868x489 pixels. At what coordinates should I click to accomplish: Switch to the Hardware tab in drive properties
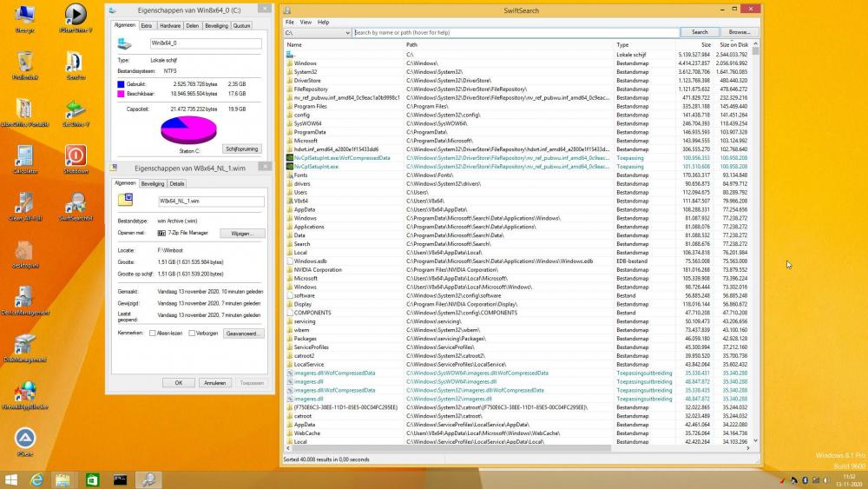pyautogui.click(x=170, y=26)
